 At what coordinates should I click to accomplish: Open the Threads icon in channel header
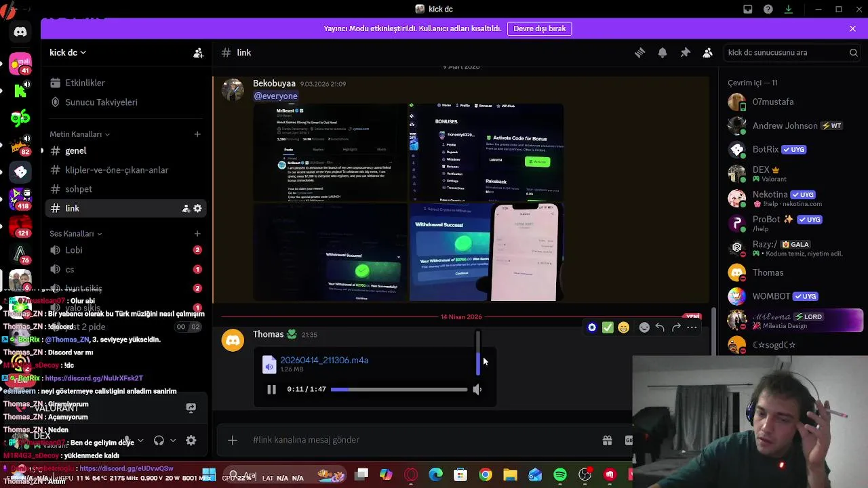click(639, 53)
